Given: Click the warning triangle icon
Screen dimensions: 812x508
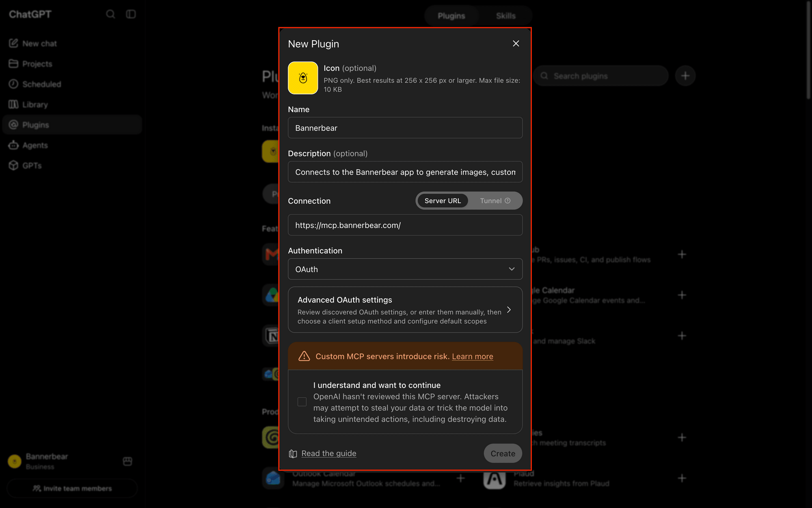Looking at the screenshot, I should click(x=304, y=356).
